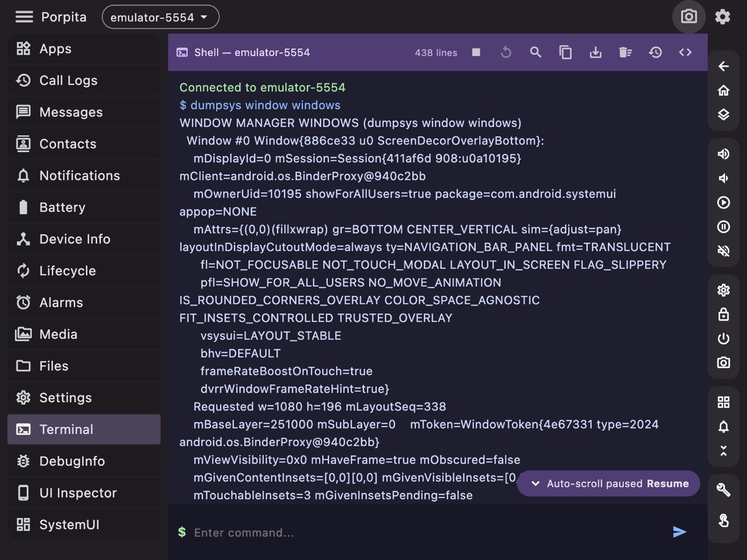
Task: Click the 'vsysui=LAYOUT_STABLE' output line
Action: [x=271, y=336]
